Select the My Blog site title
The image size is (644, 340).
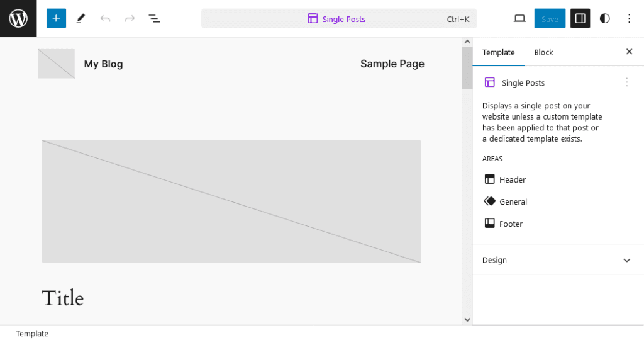click(x=104, y=64)
